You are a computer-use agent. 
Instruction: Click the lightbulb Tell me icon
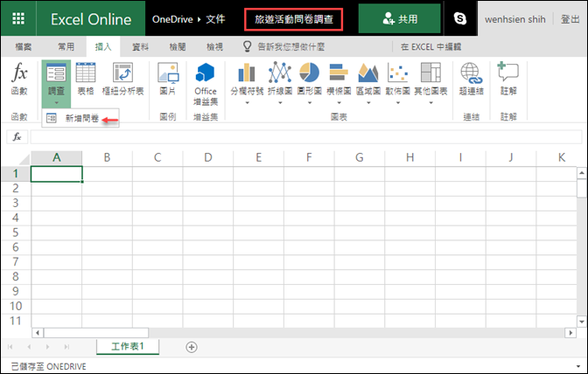(x=247, y=46)
